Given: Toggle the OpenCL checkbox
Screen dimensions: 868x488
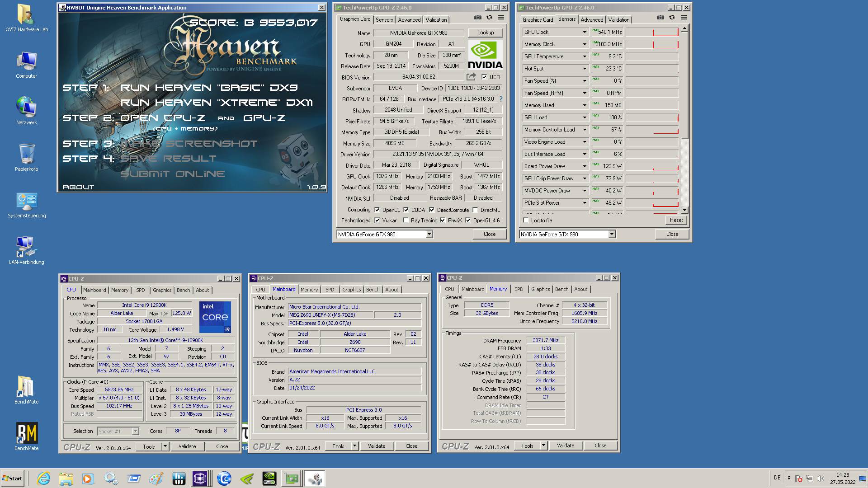Looking at the screenshot, I should (x=377, y=210).
